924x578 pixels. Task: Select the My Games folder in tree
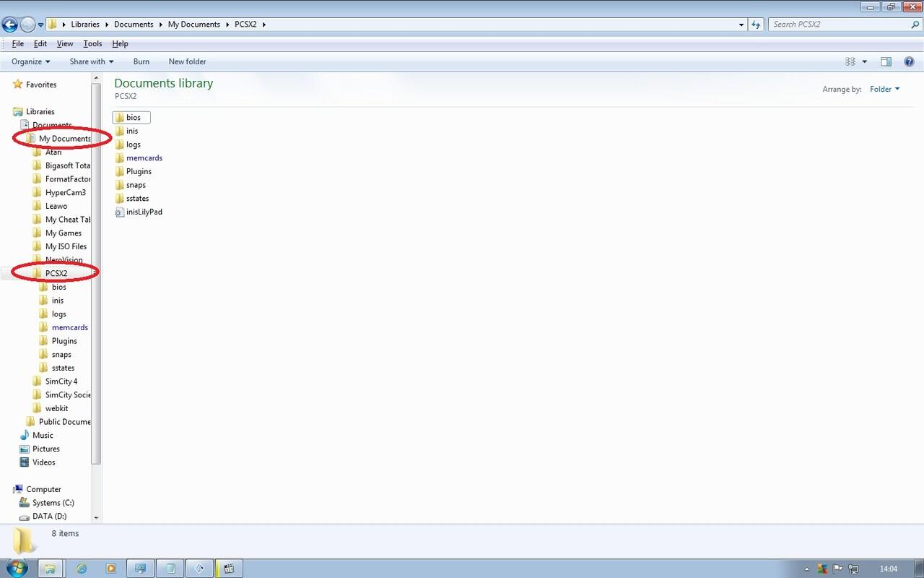coord(64,233)
